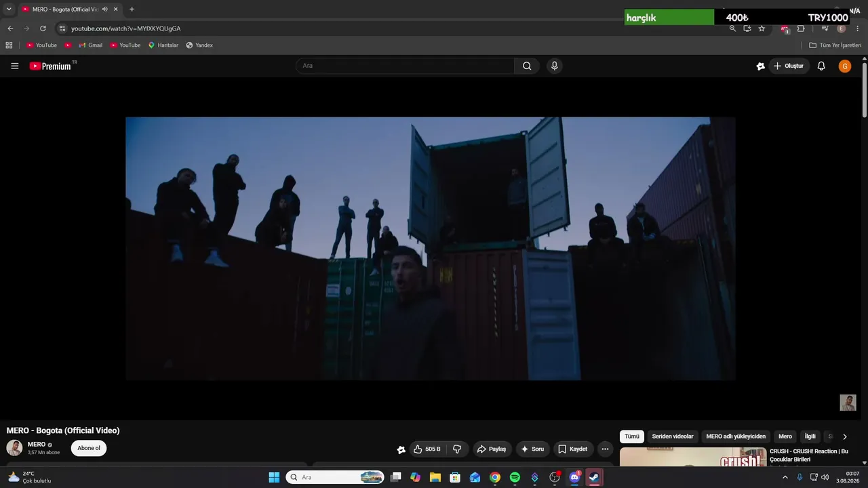Click the YouTube search magnifier button
This screenshot has height=488, width=868.
(527, 66)
